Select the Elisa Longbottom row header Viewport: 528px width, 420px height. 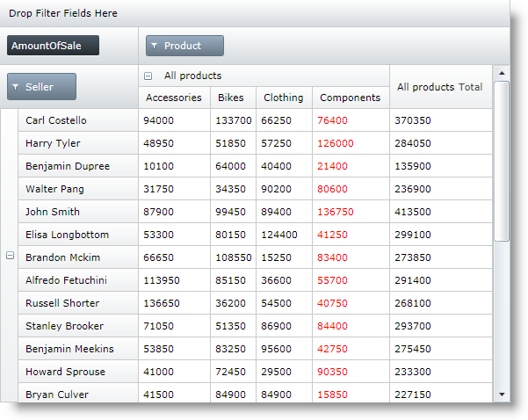(78, 235)
